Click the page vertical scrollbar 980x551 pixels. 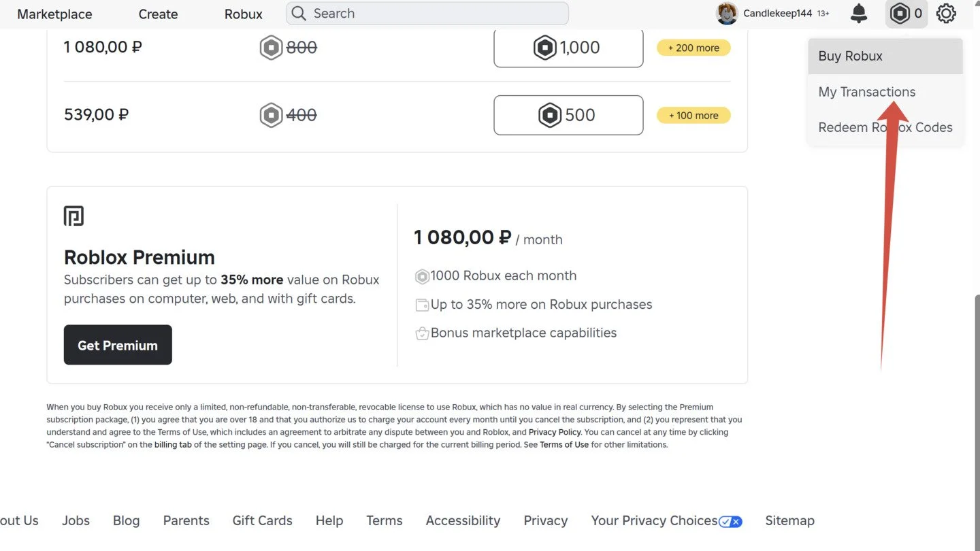[977, 422]
